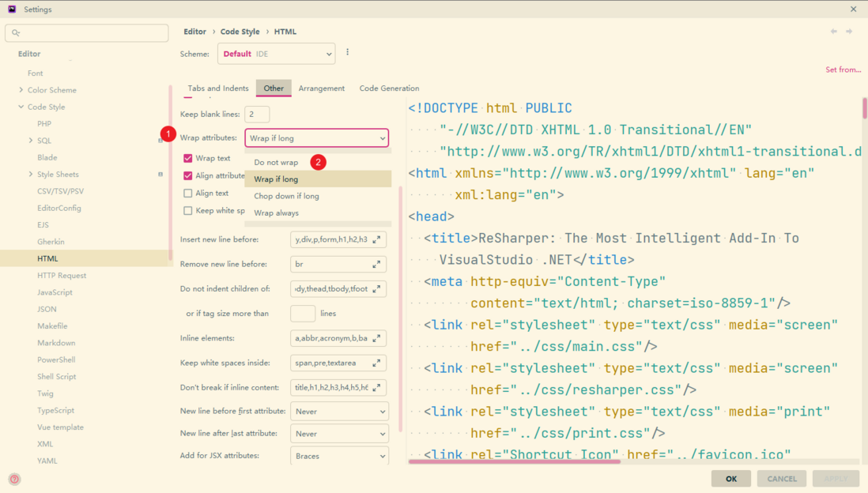Expand the Color Scheme tree node
Viewport: 868px width, 493px height.
21,89
